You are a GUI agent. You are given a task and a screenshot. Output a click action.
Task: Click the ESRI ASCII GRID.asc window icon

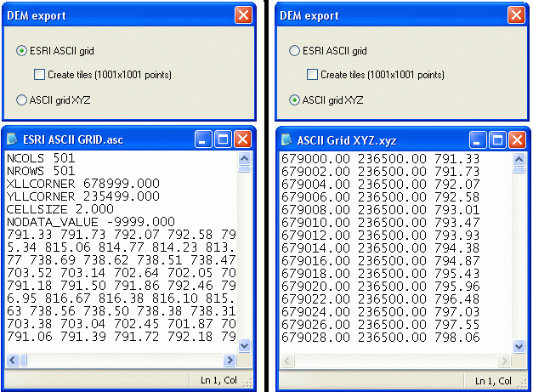click(13, 139)
